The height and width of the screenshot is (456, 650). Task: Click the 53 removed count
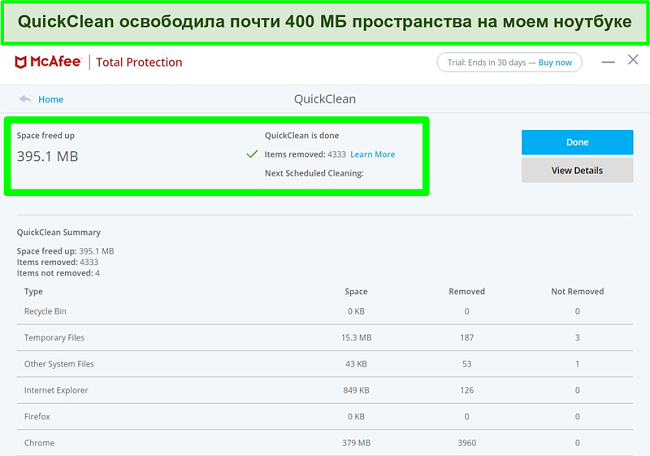click(467, 364)
